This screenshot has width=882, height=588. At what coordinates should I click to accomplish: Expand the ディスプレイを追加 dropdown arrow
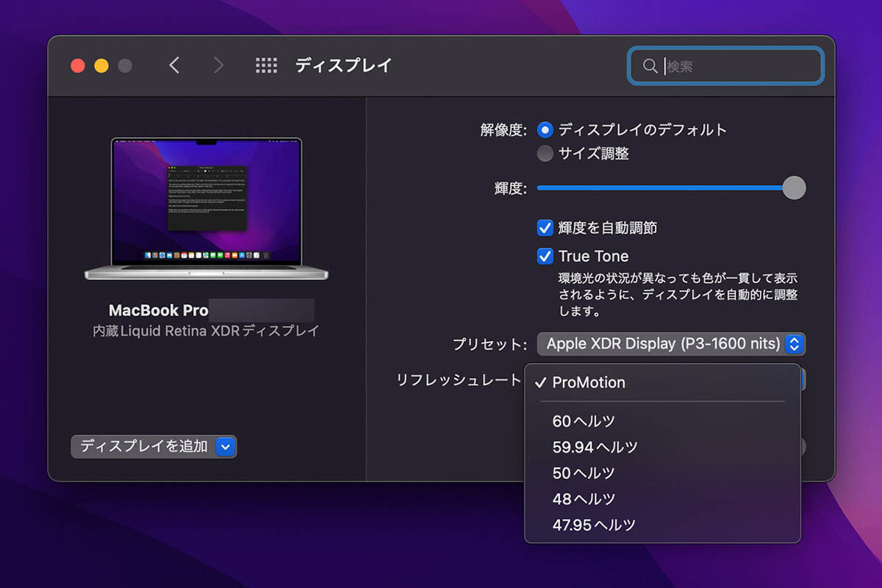pos(226,446)
